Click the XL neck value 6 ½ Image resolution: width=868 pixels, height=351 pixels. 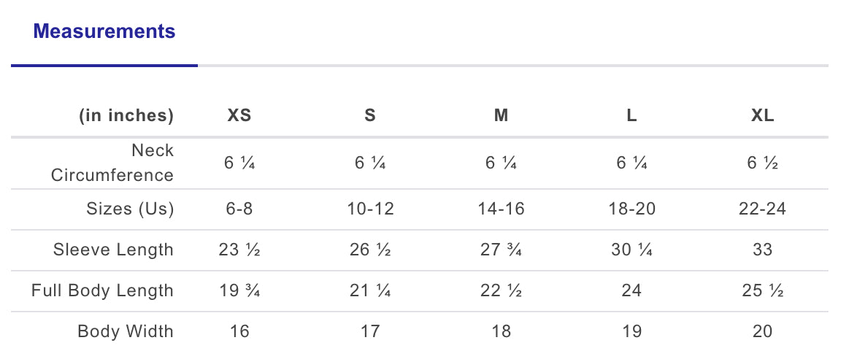click(x=762, y=163)
